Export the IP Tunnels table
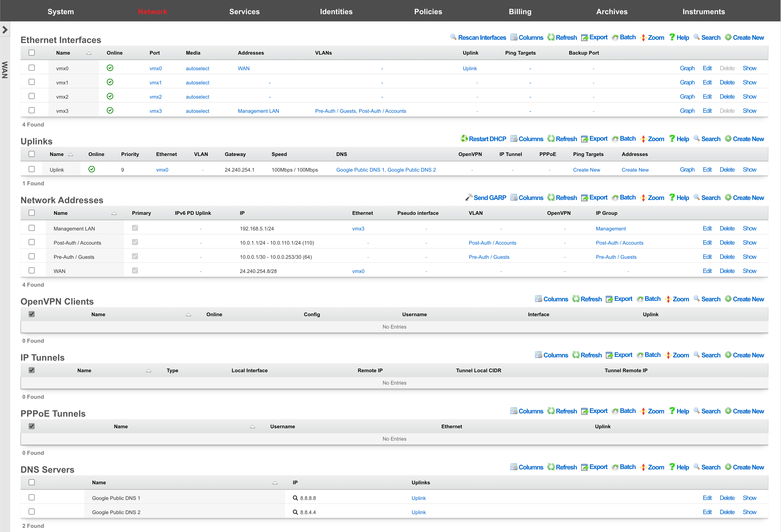This screenshot has height=532, width=781. click(619, 355)
